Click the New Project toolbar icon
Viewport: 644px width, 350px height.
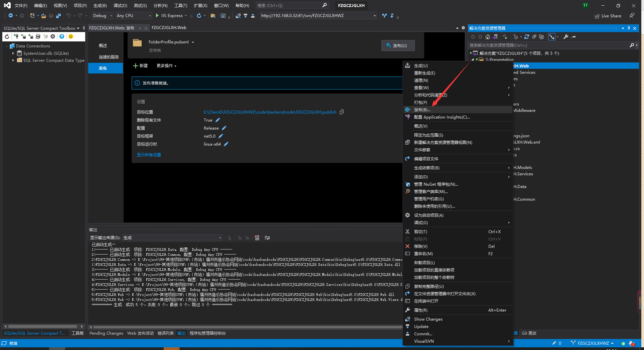tap(32, 16)
